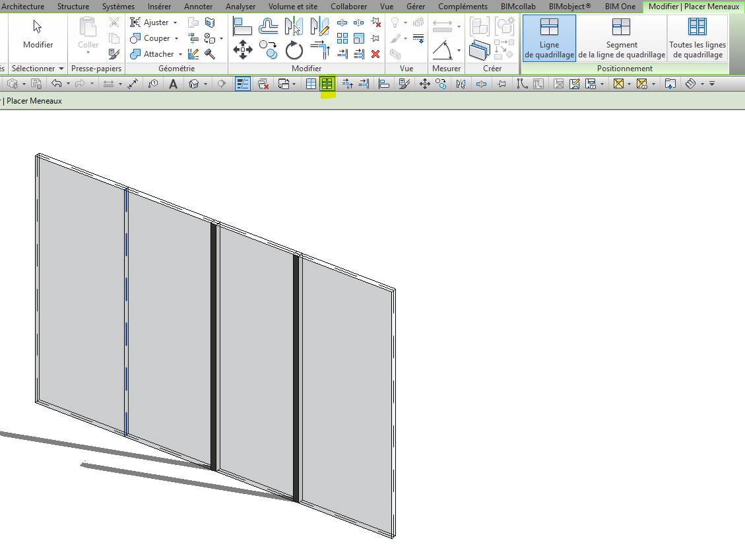745x560 pixels.
Task: Click the red Delete X icon
Action: [375, 54]
